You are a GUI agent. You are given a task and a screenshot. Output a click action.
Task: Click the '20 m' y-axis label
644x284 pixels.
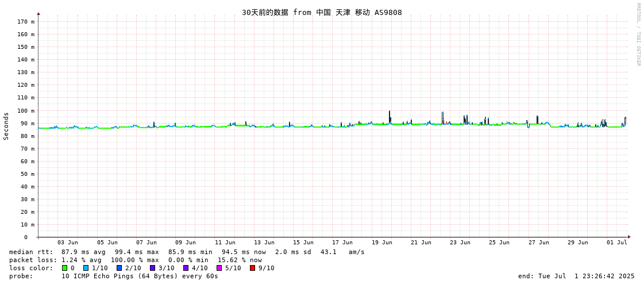coord(27,212)
